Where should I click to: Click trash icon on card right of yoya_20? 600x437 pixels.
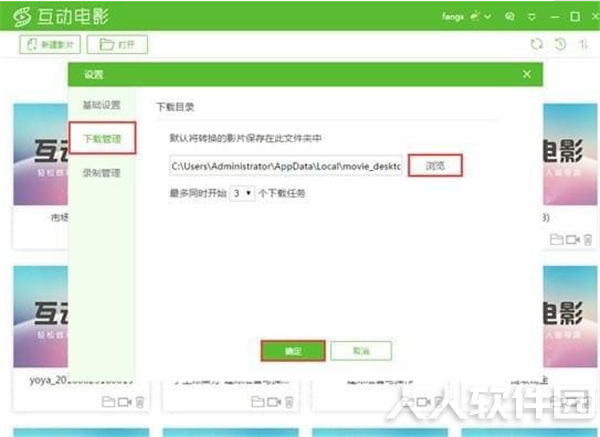coord(289,402)
